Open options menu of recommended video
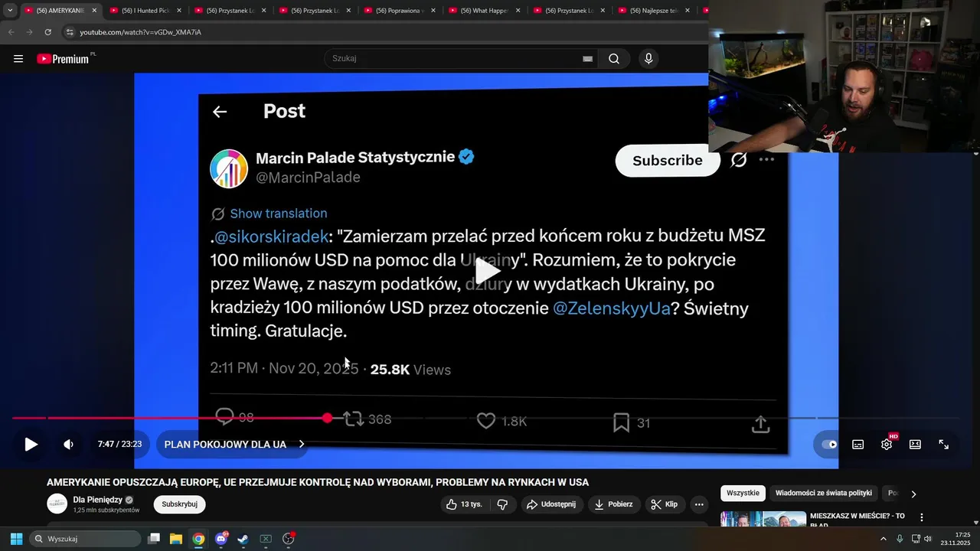Viewport: 980px width, 551px height. (922, 517)
